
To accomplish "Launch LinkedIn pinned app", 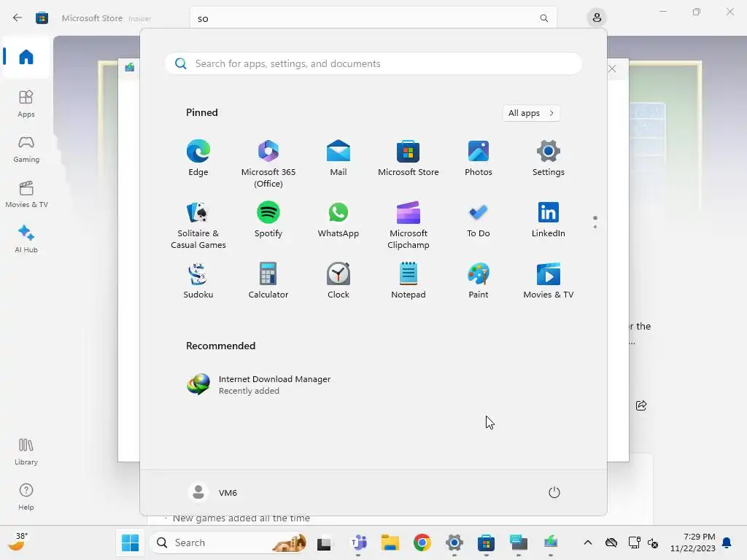I will point(549,219).
